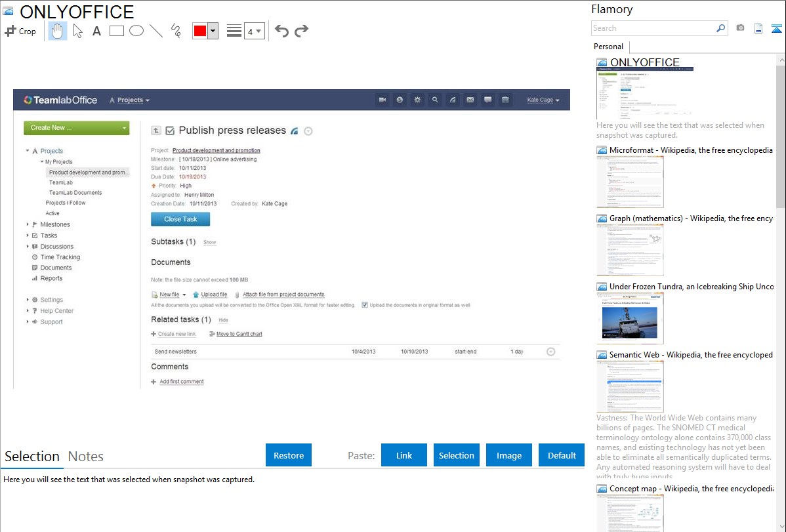
Task: Expand the Settings tree node
Action: coord(28,299)
